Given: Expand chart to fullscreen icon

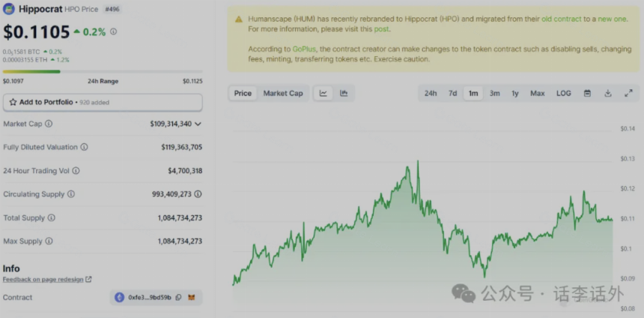Looking at the screenshot, I should point(628,94).
